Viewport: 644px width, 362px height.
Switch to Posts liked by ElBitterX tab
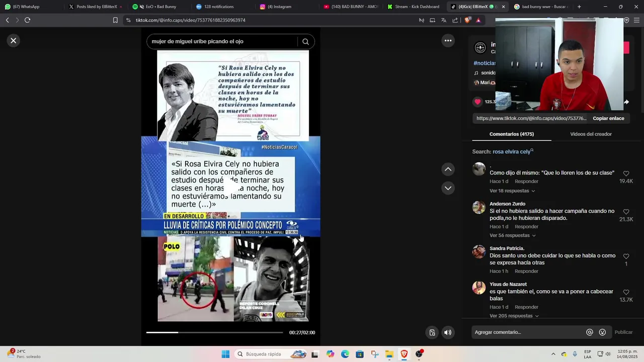95,7
